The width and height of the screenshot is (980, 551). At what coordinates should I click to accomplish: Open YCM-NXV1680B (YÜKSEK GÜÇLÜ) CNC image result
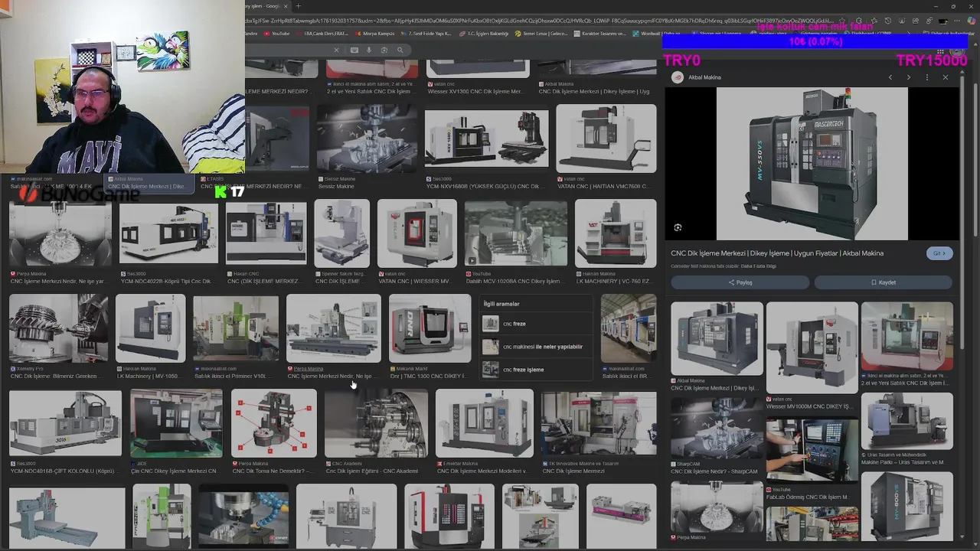coord(486,139)
